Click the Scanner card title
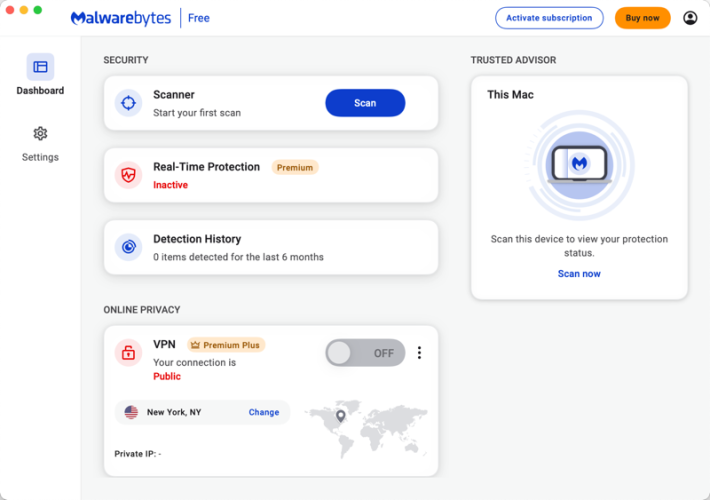Screen dimensions: 710x500 (x=174, y=95)
